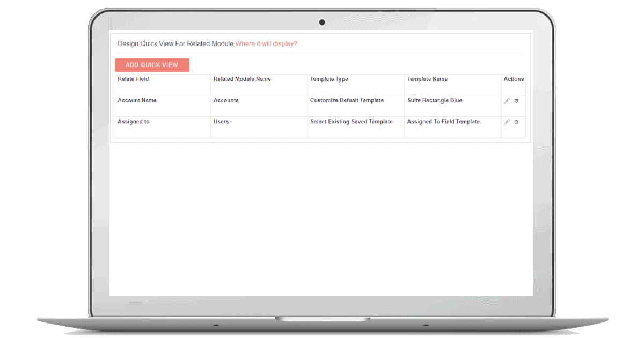Image resolution: width=644 pixels, height=338 pixels.
Task: Click the Suite Rectangle Blue template name
Action: (434, 101)
